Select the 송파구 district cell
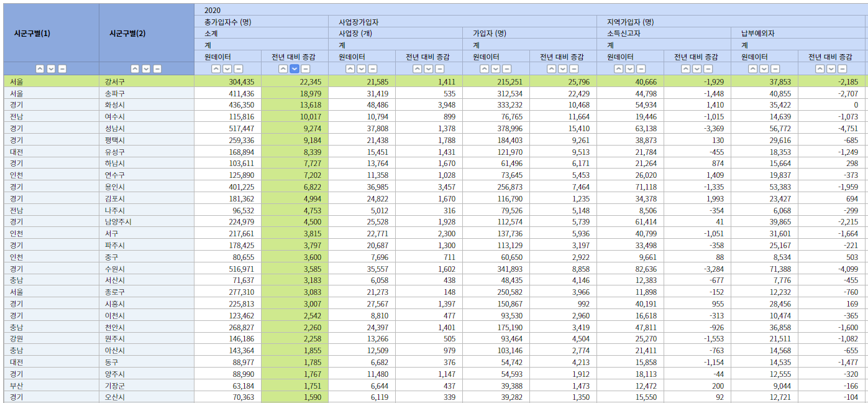This screenshot has height=403, width=868. click(x=147, y=93)
